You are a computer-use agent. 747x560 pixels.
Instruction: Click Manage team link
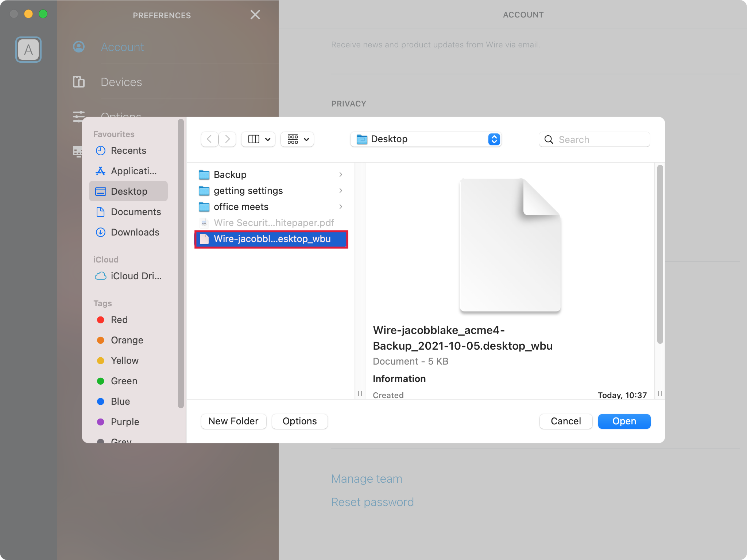pyautogui.click(x=367, y=479)
